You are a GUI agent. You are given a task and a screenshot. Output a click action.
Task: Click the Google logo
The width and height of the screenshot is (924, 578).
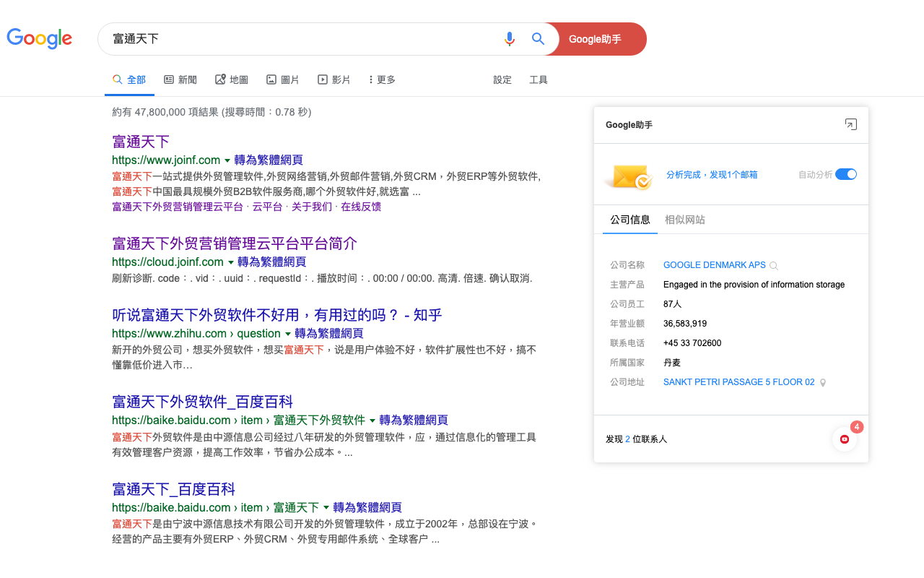[40, 39]
